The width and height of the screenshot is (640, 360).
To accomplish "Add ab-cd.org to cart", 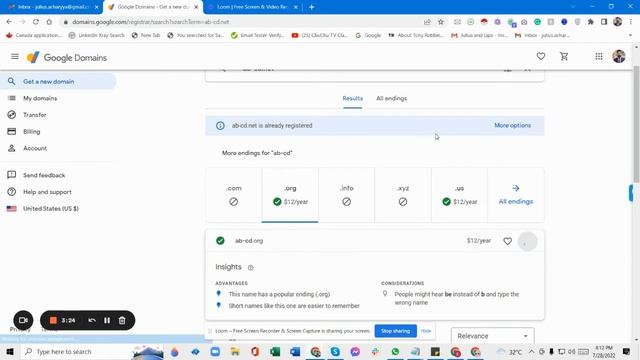I will pyautogui.click(x=527, y=241).
